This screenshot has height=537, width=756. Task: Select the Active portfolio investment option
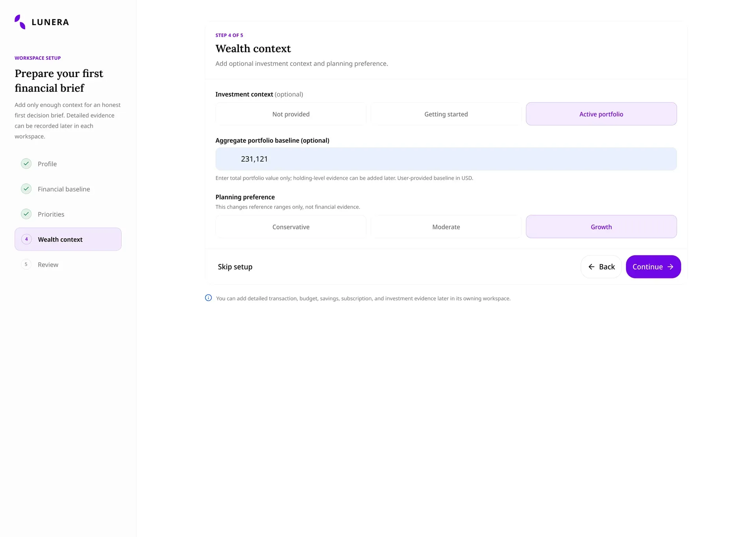(x=601, y=114)
